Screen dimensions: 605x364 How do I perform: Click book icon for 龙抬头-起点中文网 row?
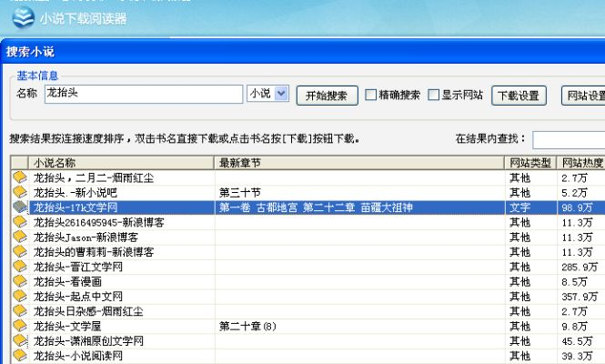[20, 296]
